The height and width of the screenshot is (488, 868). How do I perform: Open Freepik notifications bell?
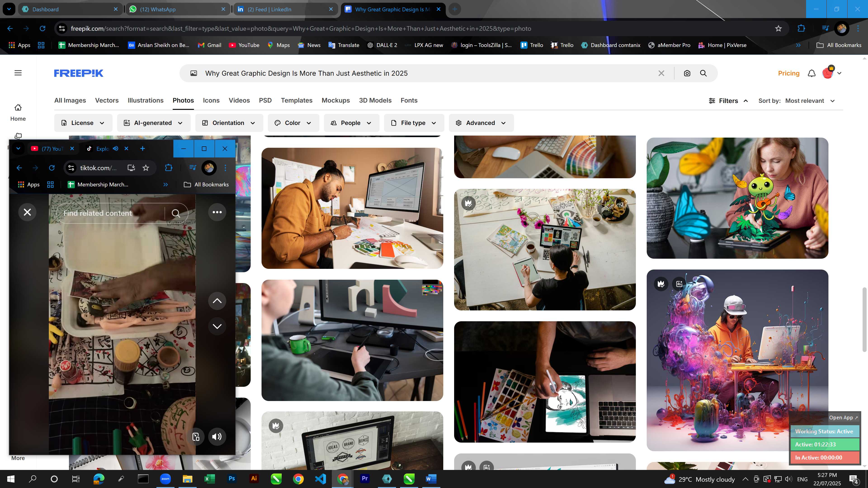[812, 73]
